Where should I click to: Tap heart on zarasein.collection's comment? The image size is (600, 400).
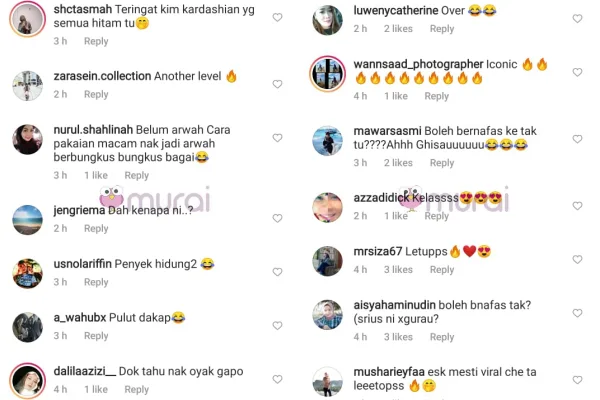277,84
